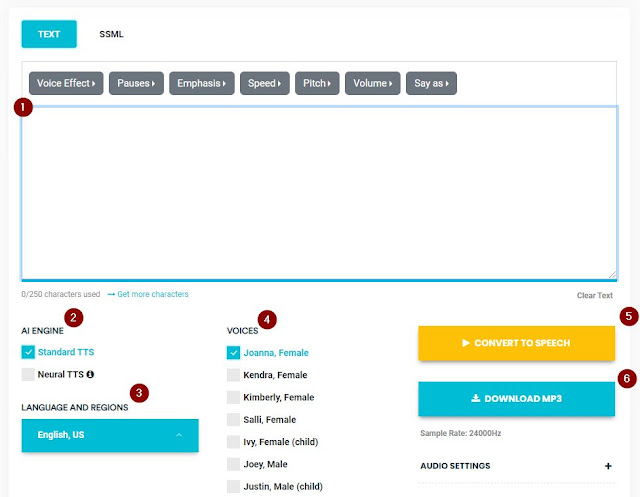Choose the Joey, Male voice checkbox
The height and width of the screenshot is (497, 640).
pos(233,464)
